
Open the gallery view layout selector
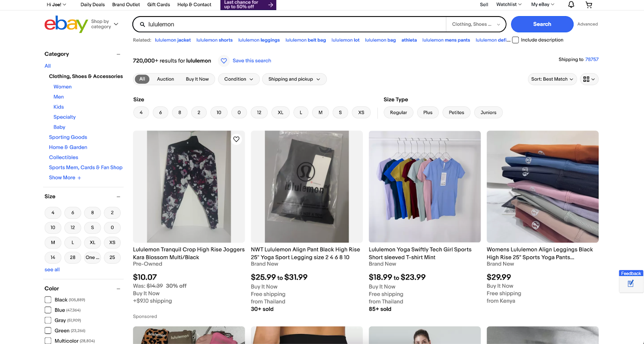589,79
